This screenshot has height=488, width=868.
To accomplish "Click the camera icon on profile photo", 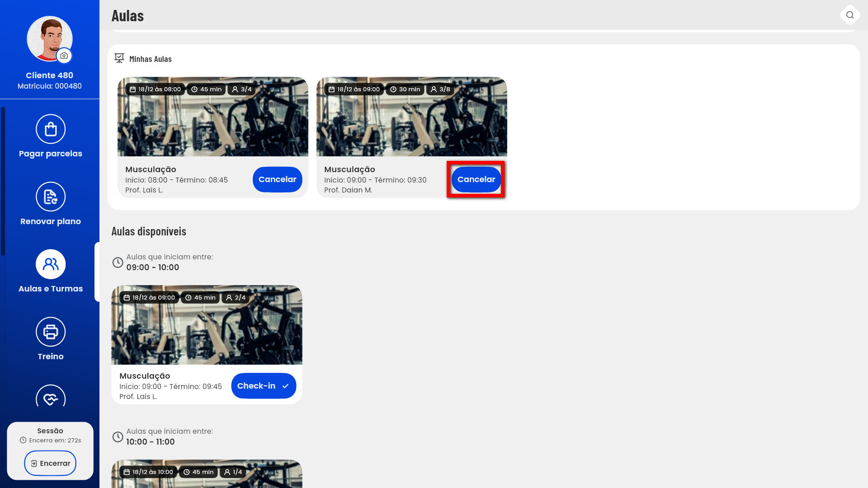I will pos(64,56).
